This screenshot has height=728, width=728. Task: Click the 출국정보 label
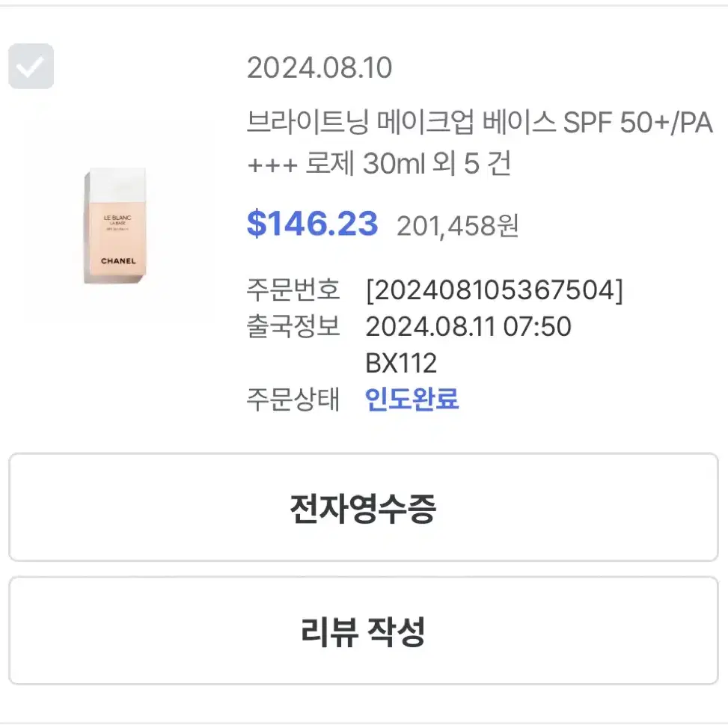[293, 326]
